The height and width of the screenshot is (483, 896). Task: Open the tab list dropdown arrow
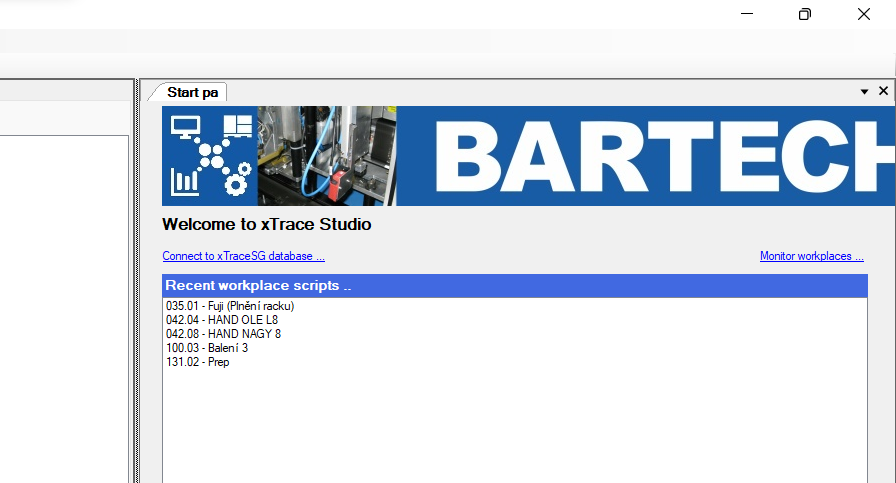(864, 92)
